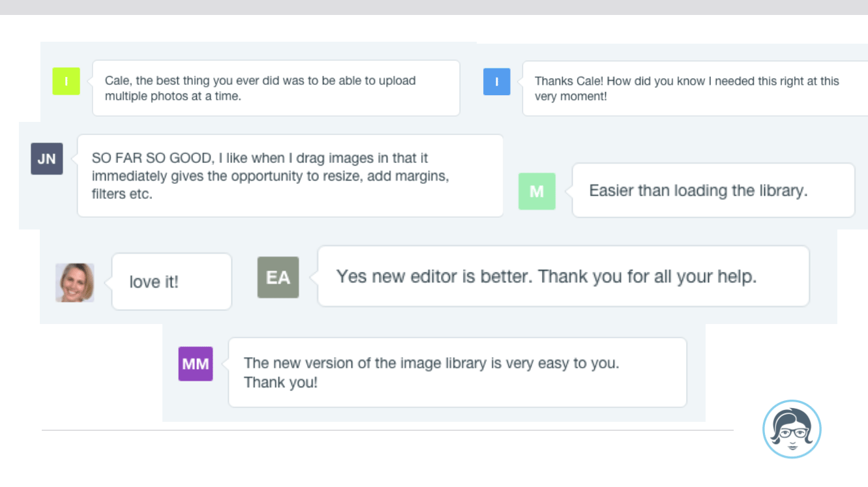Click the glasses mascot logo bottom right

pyautogui.click(x=792, y=429)
